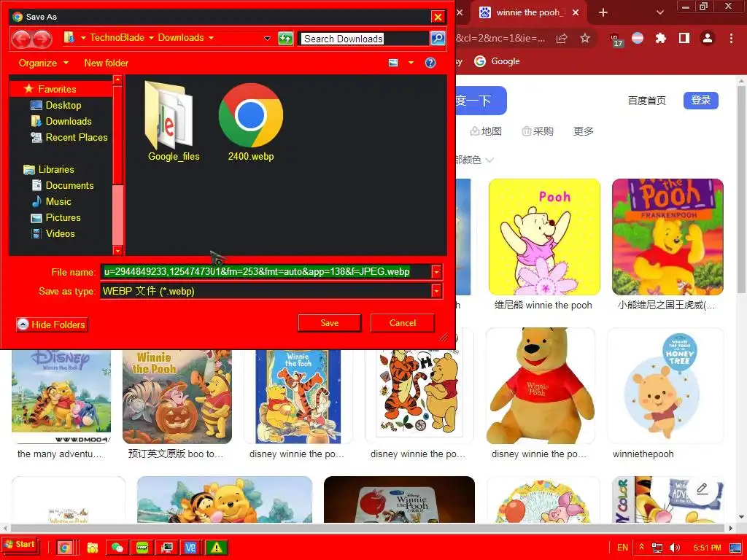Screen dimensions: 747x560
Task: Open Chrome Extensions puzzle icon
Action: coord(661,38)
